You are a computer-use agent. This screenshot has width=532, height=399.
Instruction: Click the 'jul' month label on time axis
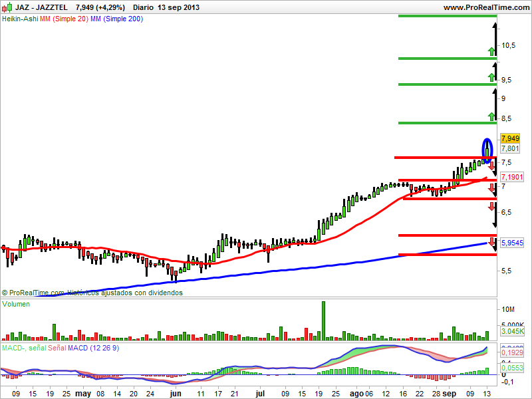coord(260,394)
